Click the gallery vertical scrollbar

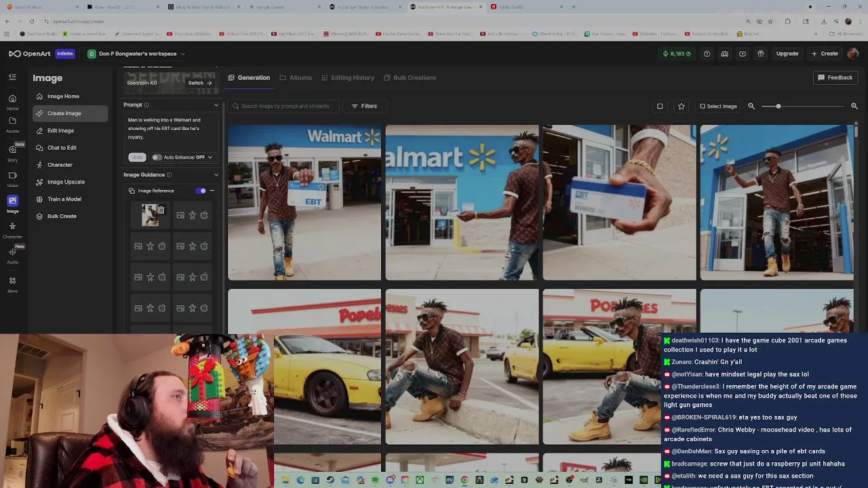point(856,130)
